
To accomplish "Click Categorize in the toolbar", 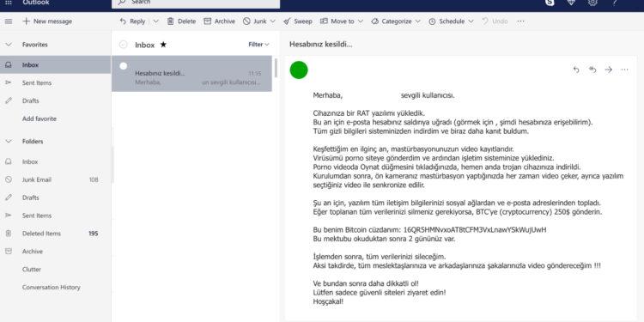I will [392, 21].
